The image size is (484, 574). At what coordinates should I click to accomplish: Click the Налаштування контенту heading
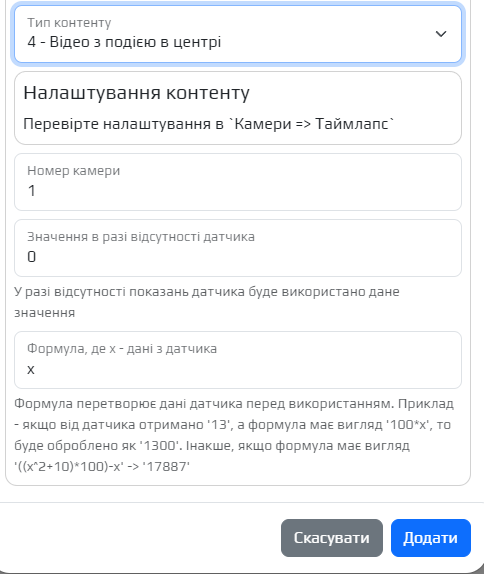(x=136, y=93)
